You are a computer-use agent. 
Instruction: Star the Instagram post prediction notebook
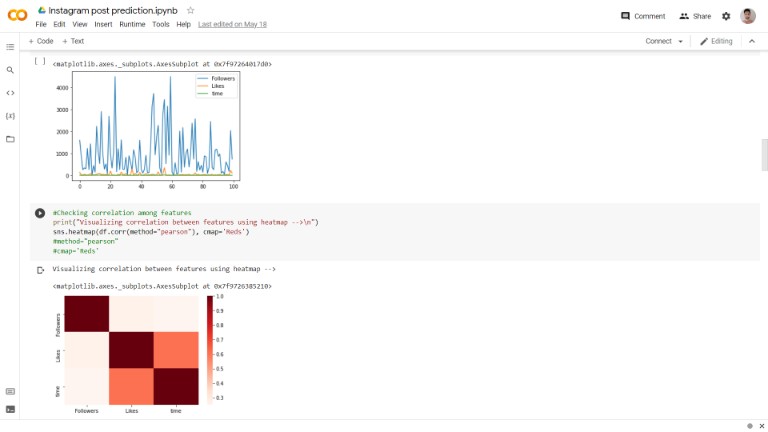pyautogui.click(x=191, y=10)
